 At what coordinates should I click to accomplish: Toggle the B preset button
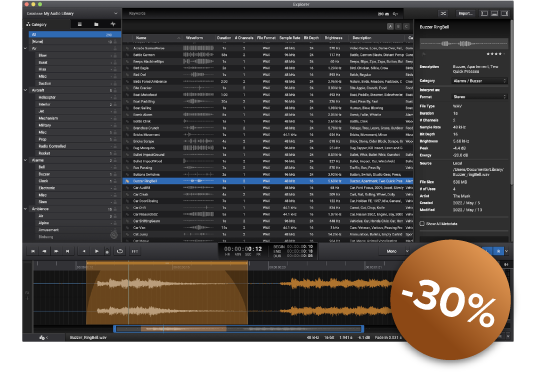tap(398, 26)
